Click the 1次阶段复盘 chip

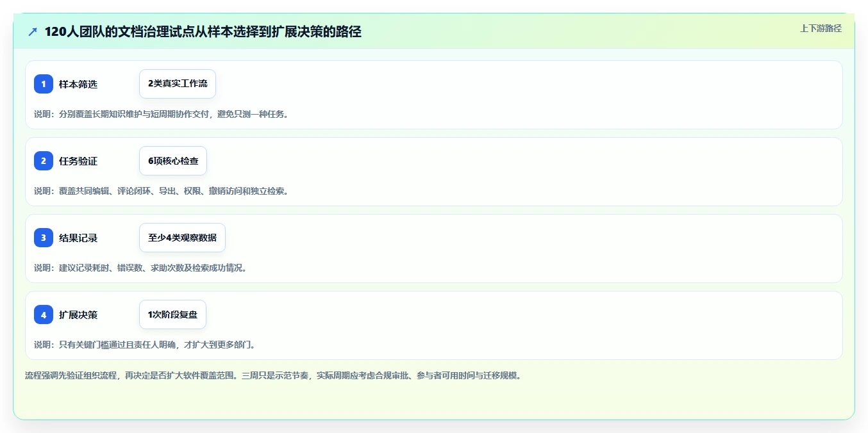tap(172, 315)
